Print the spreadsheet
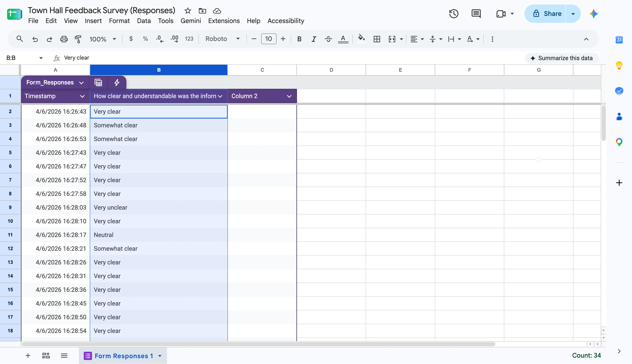Image resolution: width=632 pixels, height=364 pixels. (x=64, y=39)
